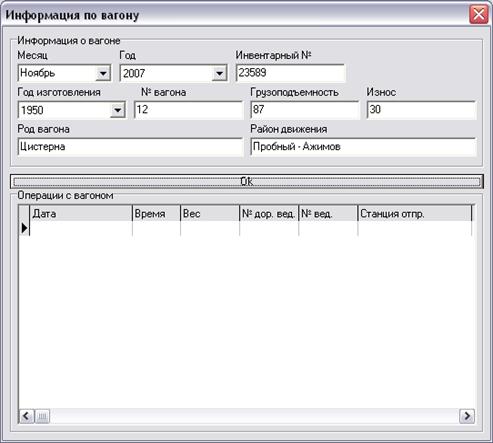Screen dimensions: 493x443
Task: Click the № вагона input field
Action: point(188,110)
